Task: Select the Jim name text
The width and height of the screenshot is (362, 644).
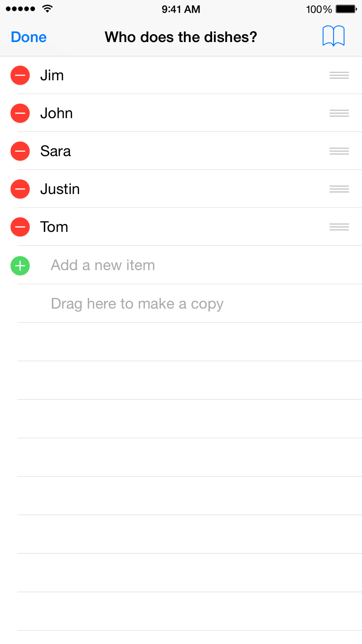Action: (x=52, y=75)
